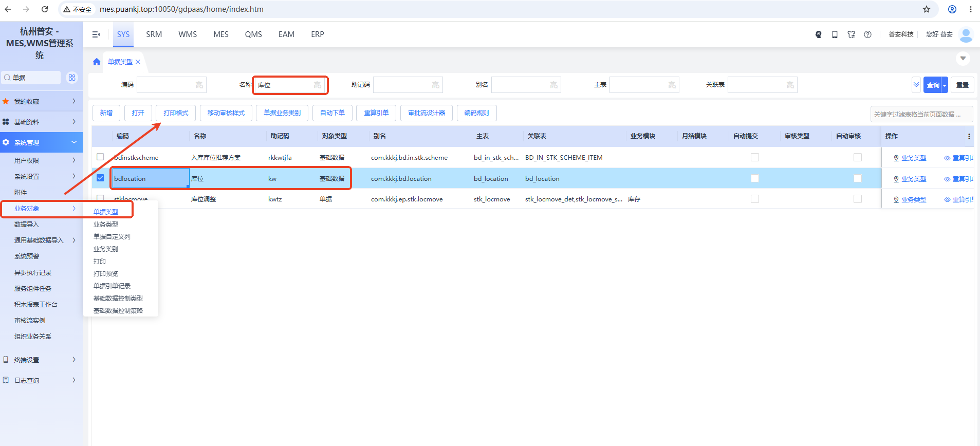Viewport: 980px width, 446px height.
Task: Go back in the browser
Action: (x=8, y=9)
